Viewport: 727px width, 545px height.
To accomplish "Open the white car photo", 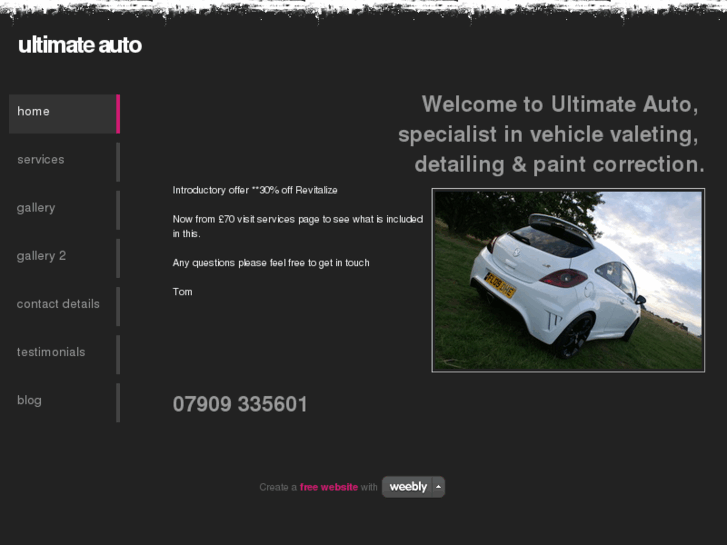I will point(568,280).
